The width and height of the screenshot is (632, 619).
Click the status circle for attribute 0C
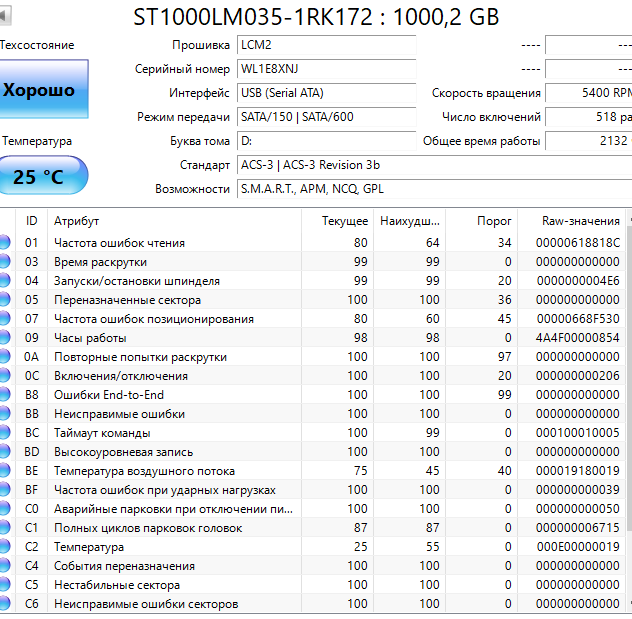pos(4,376)
